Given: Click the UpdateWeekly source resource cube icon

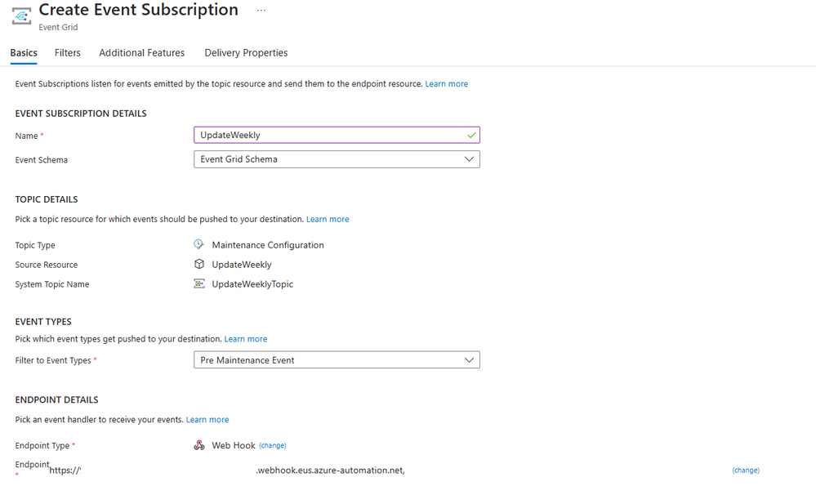Looking at the screenshot, I should click(199, 264).
